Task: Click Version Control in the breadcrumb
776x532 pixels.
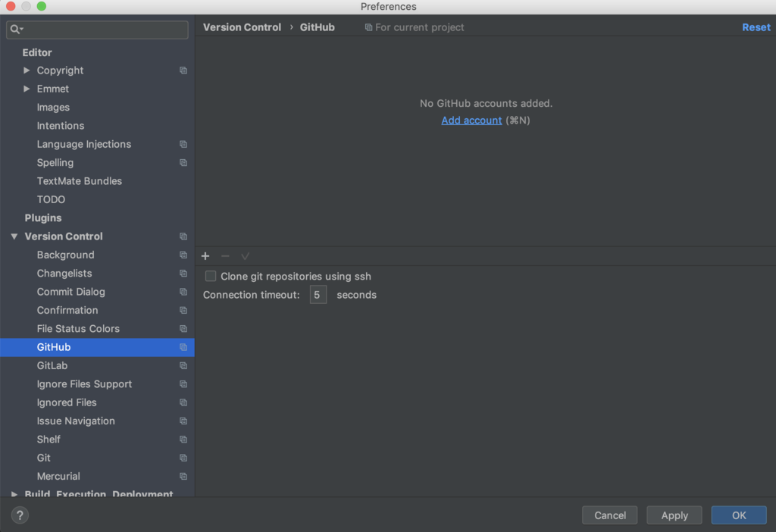Action: [x=242, y=27]
